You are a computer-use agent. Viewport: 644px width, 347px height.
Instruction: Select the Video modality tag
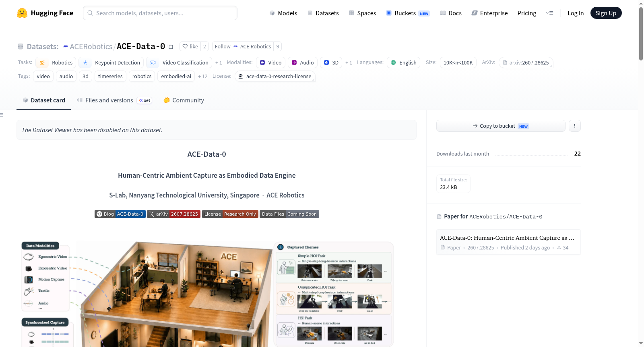(x=270, y=62)
